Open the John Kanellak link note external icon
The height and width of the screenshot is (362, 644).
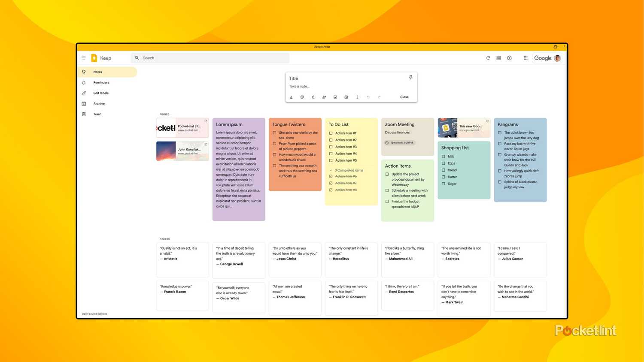[206, 144]
